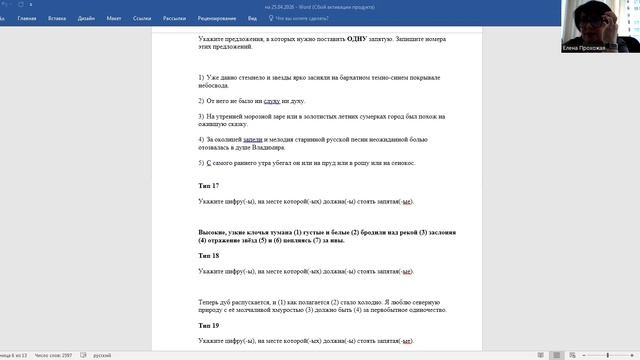
Task: Click the heading 'Тип 17'
Action: coord(209,186)
